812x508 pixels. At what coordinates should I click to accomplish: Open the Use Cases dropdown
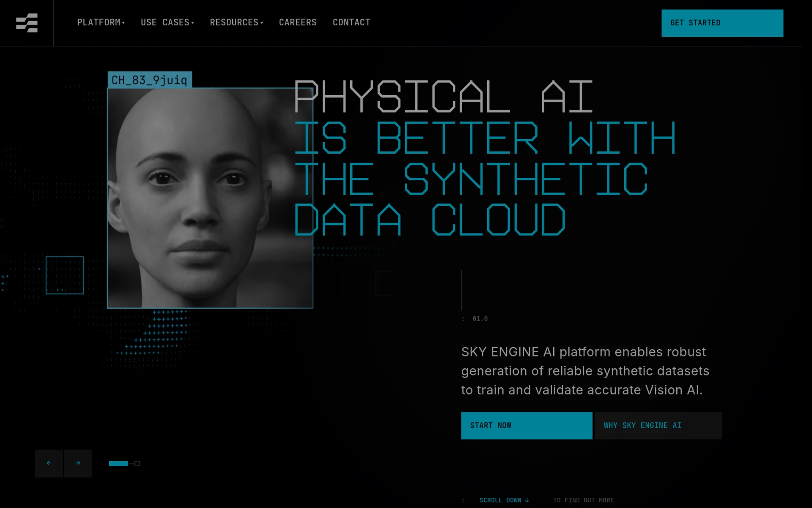(167, 22)
